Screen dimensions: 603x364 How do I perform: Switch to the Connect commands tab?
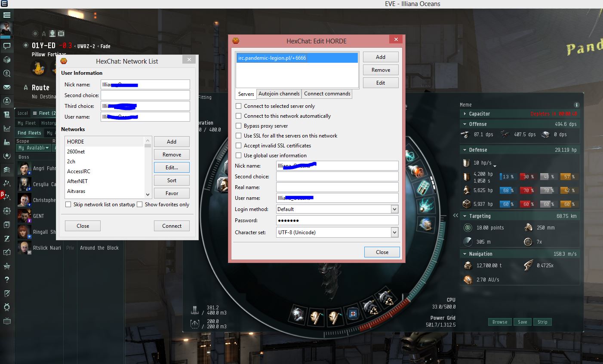[327, 94]
